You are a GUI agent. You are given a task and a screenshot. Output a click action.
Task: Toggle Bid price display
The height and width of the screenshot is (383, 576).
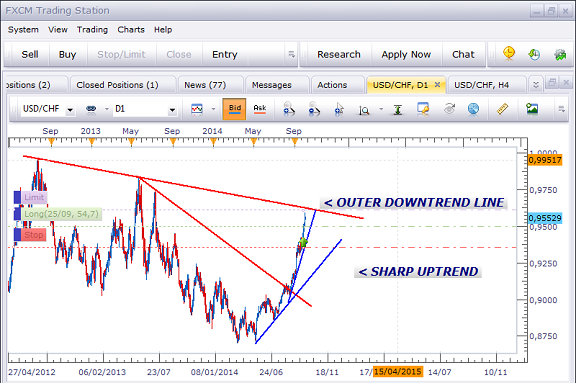pos(234,109)
